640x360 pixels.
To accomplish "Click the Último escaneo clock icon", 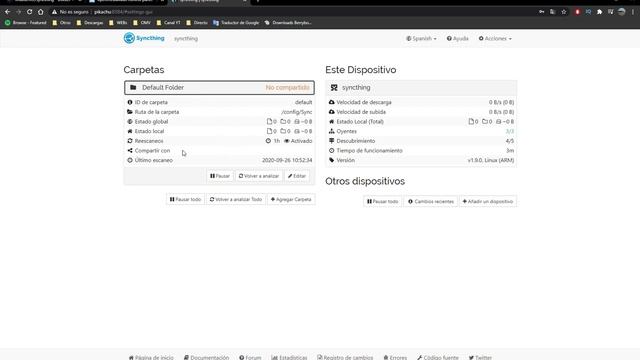I will [x=130, y=160].
